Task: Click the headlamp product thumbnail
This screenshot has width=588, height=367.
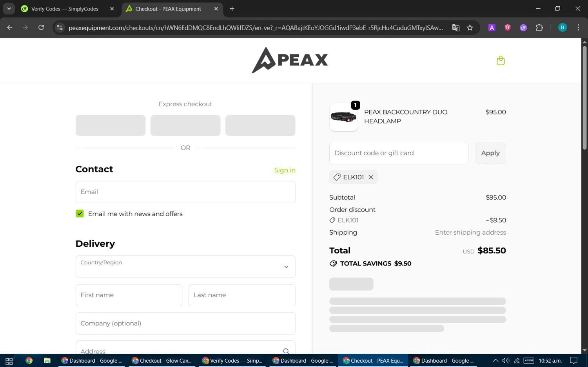Action: pos(344,117)
